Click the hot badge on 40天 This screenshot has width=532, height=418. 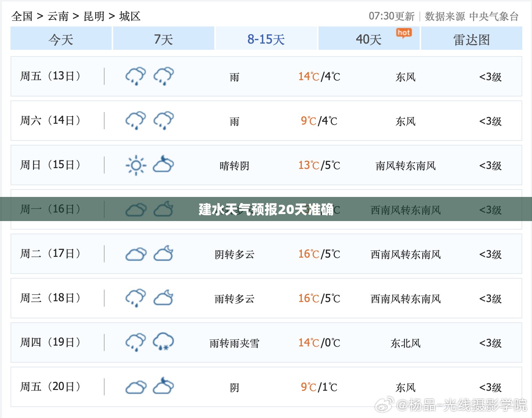[404, 33]
